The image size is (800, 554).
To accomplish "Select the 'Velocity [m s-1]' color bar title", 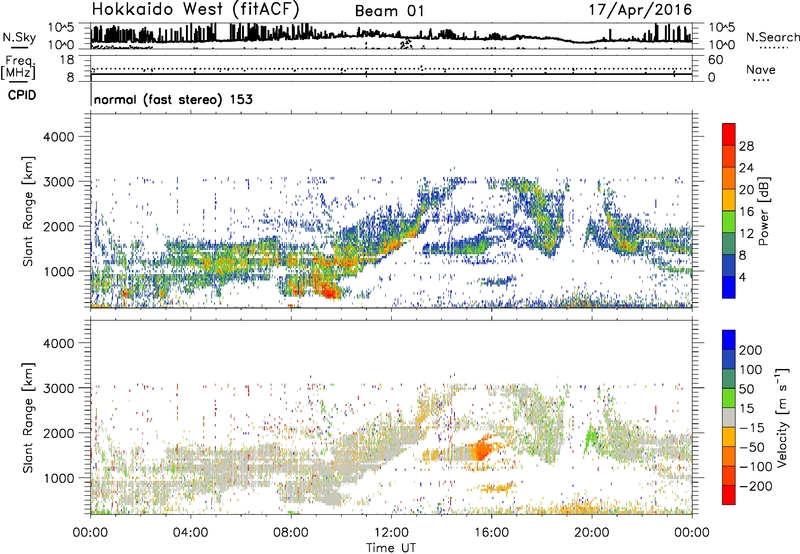I will 783,417.
